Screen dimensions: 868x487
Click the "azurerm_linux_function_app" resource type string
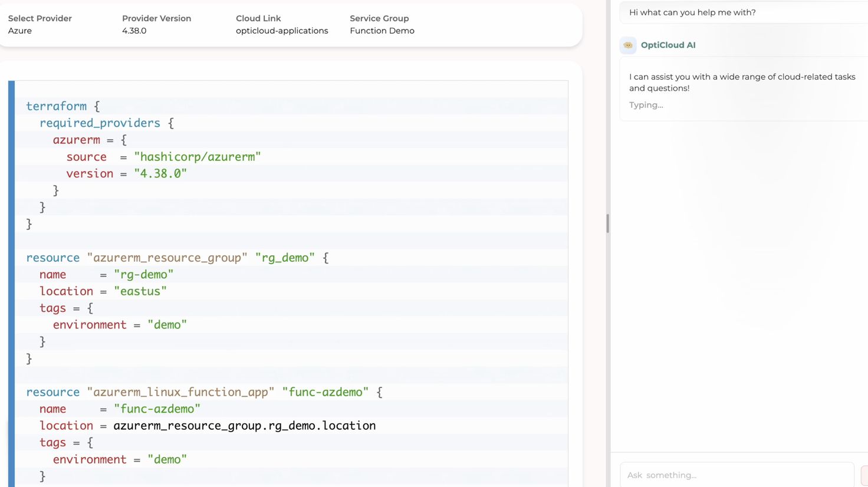click(180, 392)
